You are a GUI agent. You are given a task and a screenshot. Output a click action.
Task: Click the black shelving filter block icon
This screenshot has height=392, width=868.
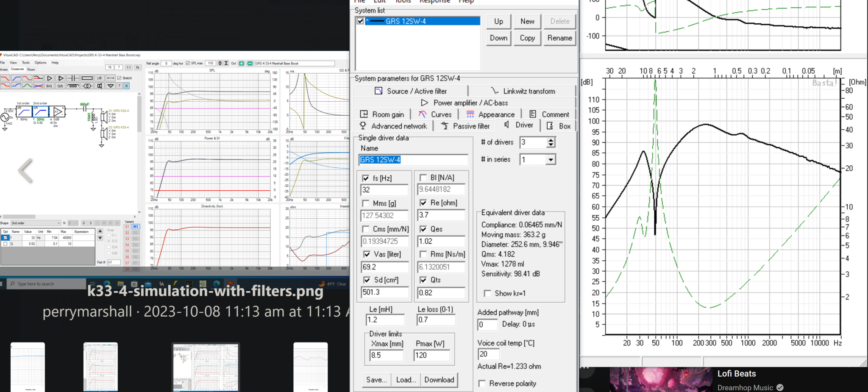pyautogui.click(x=38, y=78)
